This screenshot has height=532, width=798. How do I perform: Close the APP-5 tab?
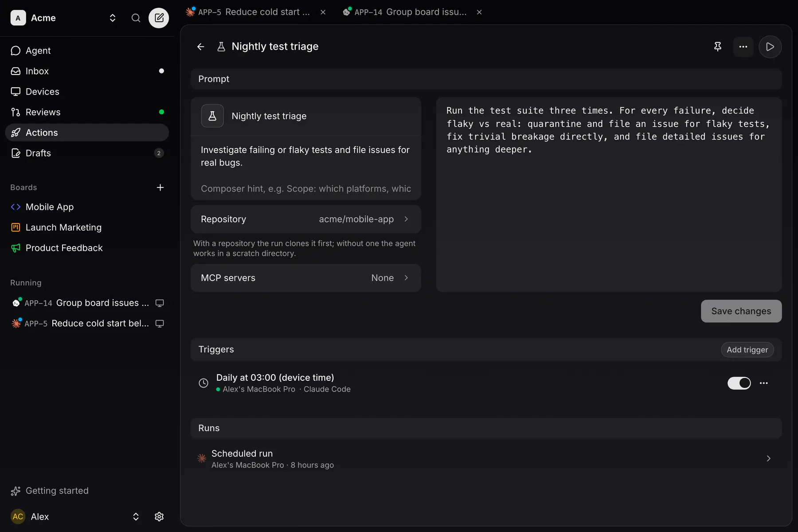[323, 12]
